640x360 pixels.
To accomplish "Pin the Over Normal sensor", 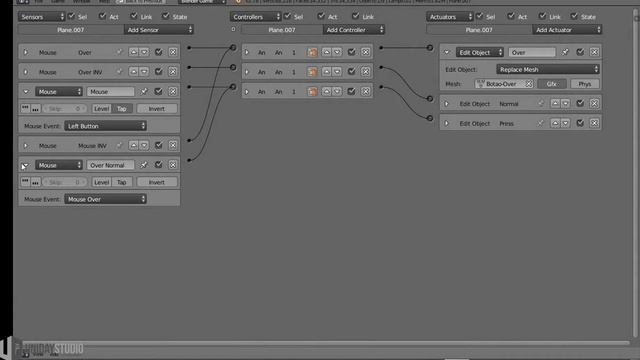I will [144, 165].
